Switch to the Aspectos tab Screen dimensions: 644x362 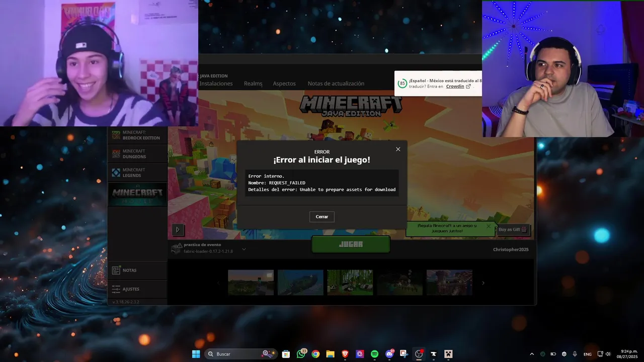(284, 83)
